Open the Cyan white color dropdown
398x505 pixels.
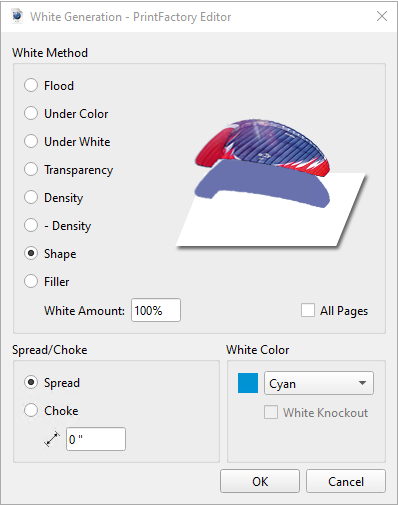tap(319, 383)
